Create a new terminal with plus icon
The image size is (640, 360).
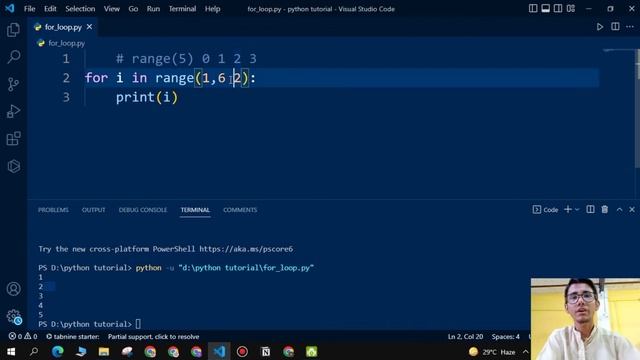568,209
